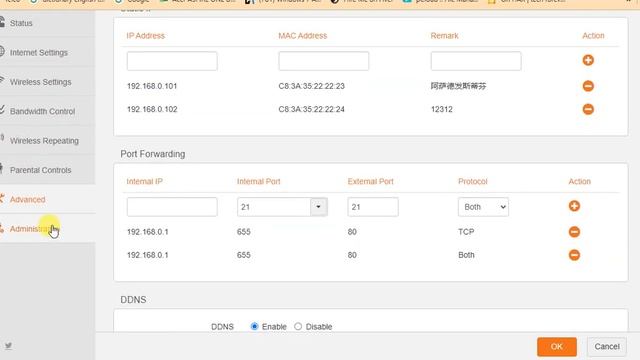Click the External Port field showing 21

click(x=373, y=207)
